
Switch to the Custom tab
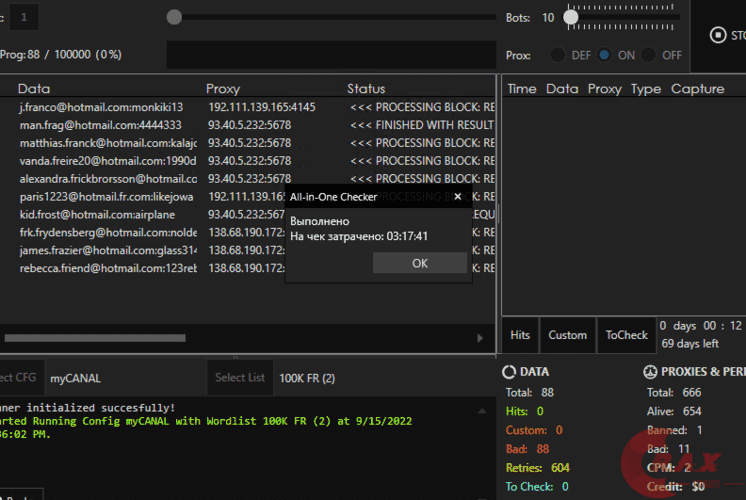(567, 335)
